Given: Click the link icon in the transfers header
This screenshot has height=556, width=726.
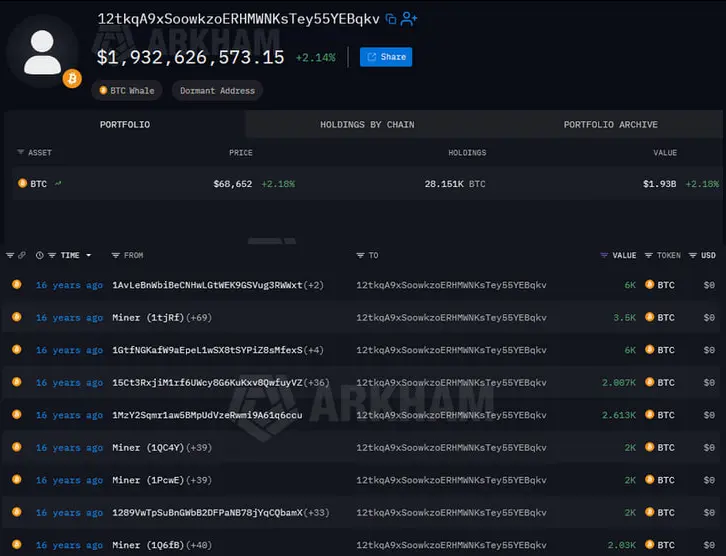Looking at the screenshot, I should 22,255.
